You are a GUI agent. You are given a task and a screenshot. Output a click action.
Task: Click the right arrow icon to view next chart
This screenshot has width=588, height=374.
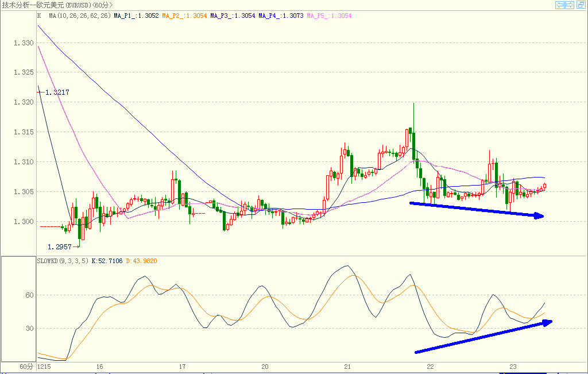(569, 5)
